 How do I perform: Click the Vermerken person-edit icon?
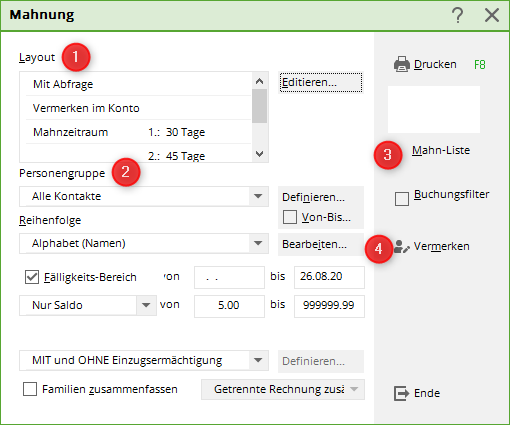[401, 247]
